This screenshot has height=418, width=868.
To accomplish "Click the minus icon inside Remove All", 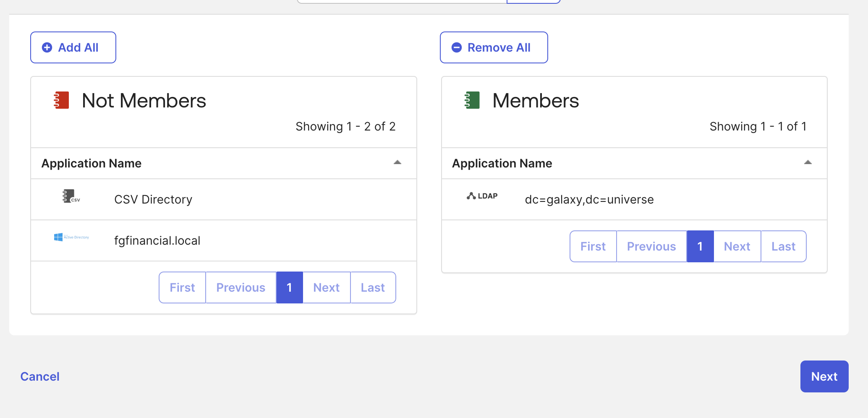I will tap(456, 47).
